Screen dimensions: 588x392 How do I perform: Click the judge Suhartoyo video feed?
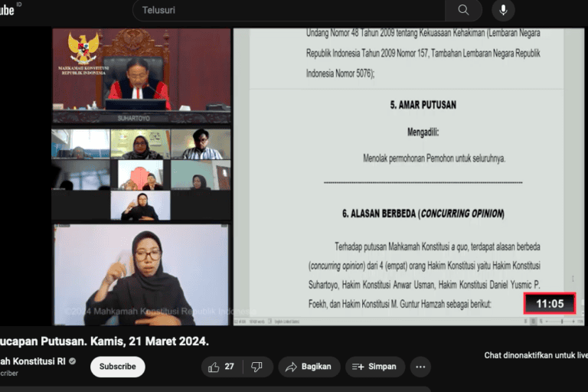pyautogui.click(x=141, y=77)
